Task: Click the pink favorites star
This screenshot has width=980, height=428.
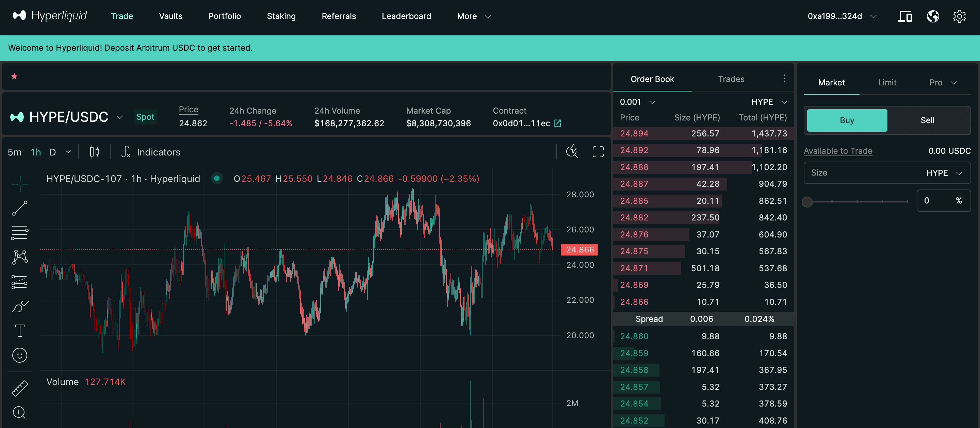Action: coord(14,77)
